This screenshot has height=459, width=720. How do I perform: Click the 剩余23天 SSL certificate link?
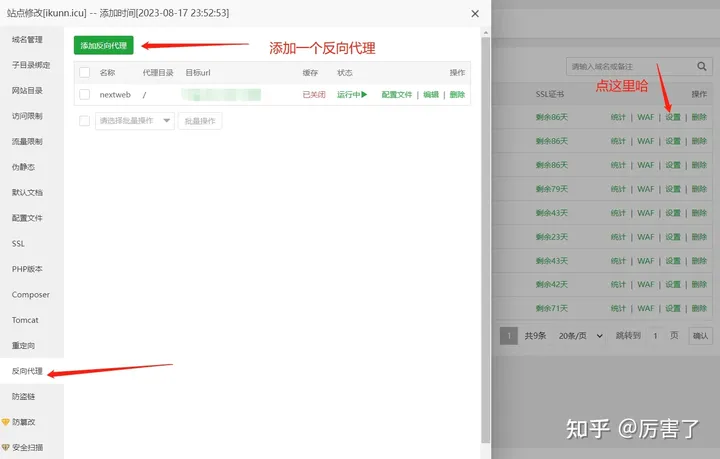552,237
